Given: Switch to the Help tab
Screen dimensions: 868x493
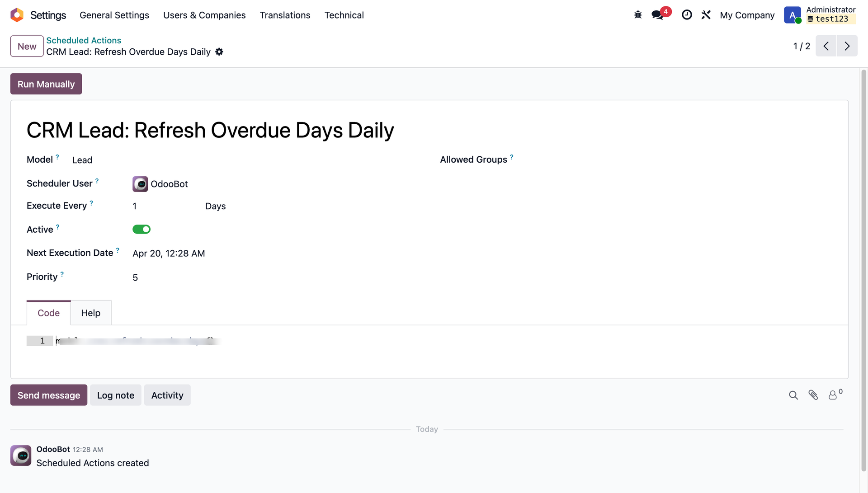Looking at the screenshot, I should [x=91, y=313].
